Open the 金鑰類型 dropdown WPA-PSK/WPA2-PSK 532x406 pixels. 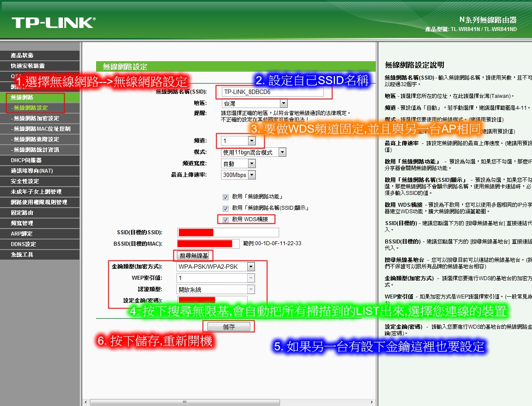tap(216, 267)
